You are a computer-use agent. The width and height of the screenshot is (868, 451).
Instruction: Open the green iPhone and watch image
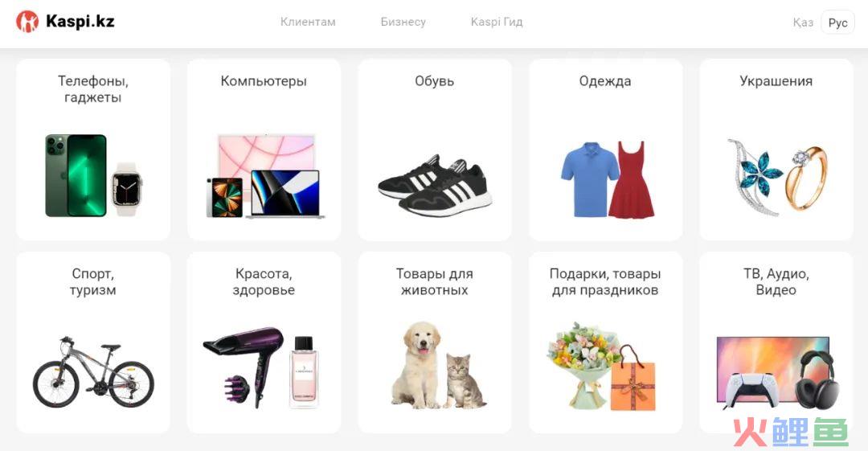[93, 175]
